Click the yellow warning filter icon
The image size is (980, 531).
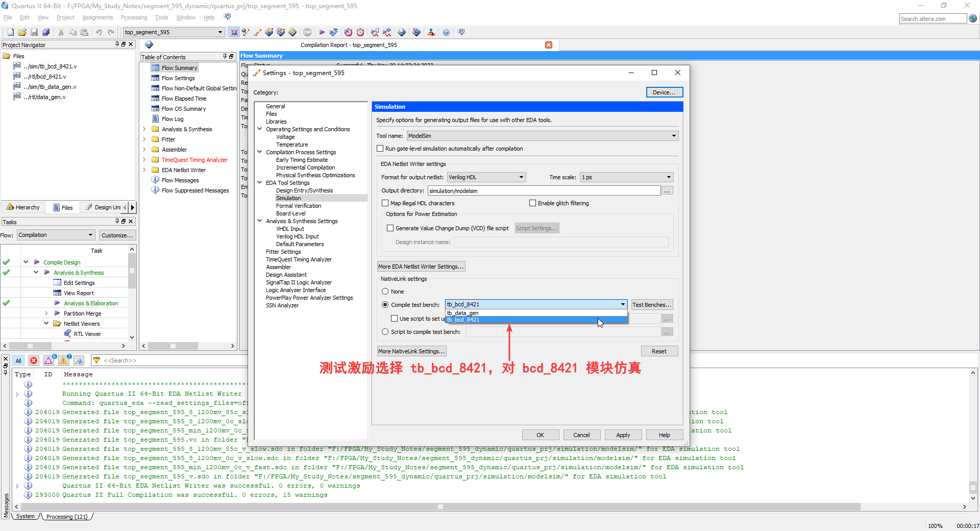tap(64, 360)
